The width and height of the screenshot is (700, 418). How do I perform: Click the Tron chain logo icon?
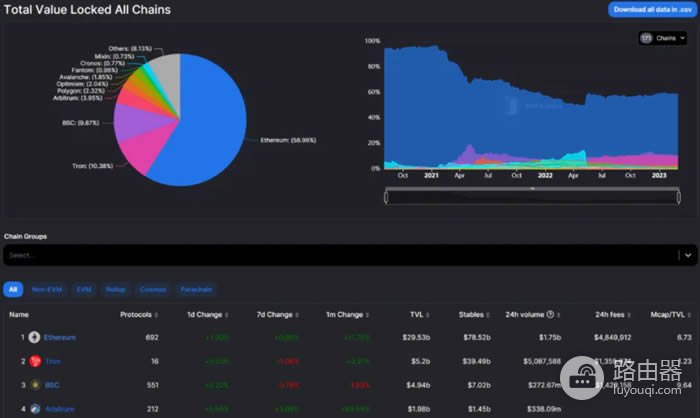pyautogui.click(x=35, y=361)
